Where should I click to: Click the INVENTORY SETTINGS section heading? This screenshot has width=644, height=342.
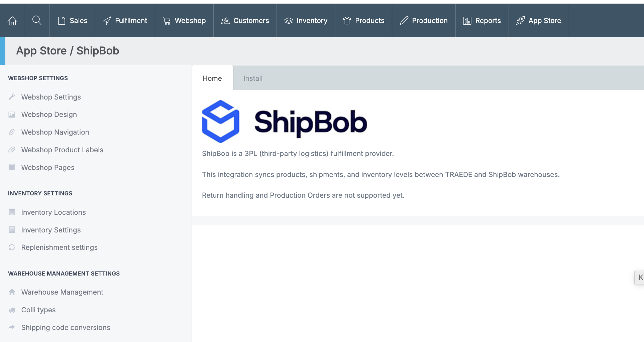coord(40,193)
